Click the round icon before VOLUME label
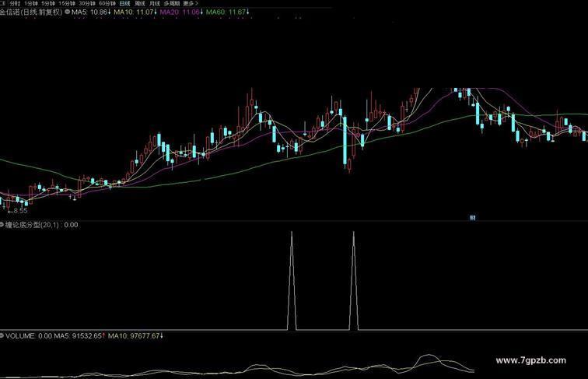 tap(2, 336)
